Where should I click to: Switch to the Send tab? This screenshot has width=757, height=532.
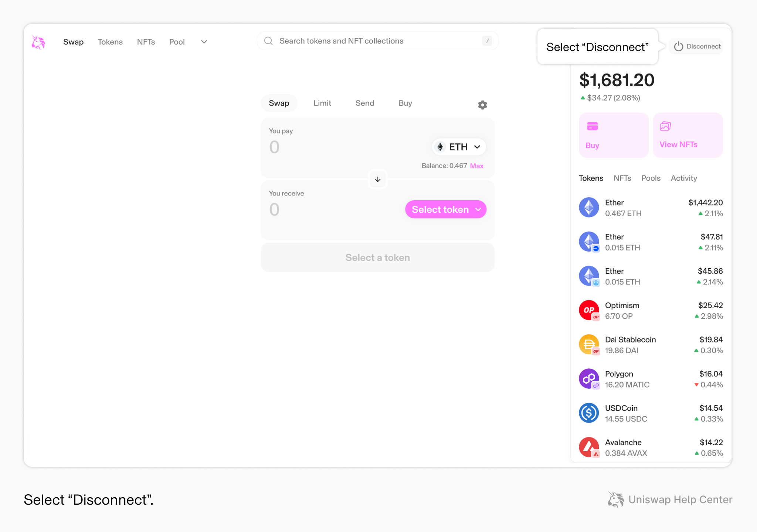(x=365, y=103)
